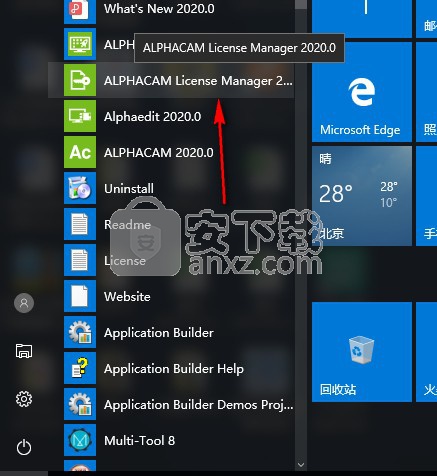This screenshot has width=437, height=476.
Task: Open Settings gear in the Start sidebar
Action: tap(24, 399)
